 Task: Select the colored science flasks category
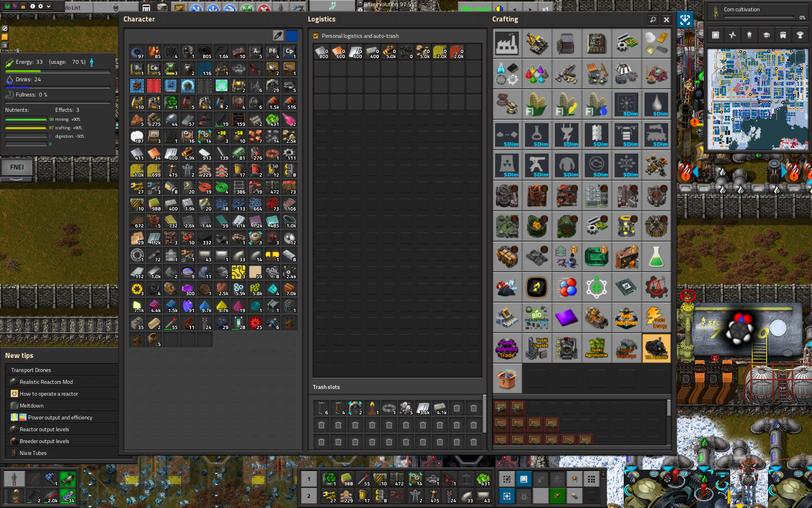(537, 73)
